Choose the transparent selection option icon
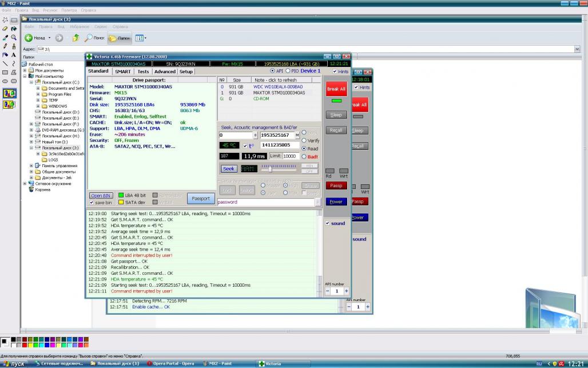This screenshot has width=588, height=368. (9, 104)
